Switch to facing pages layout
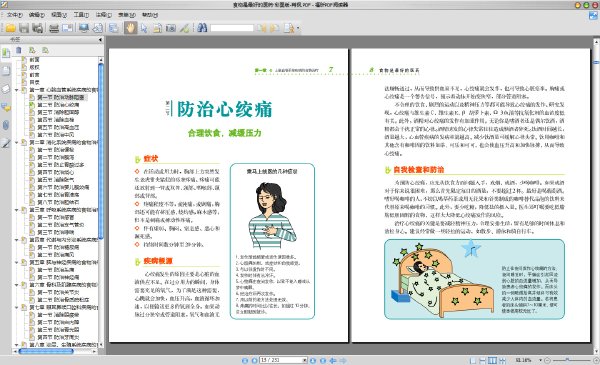600x365 pixels. pos(492,360)
